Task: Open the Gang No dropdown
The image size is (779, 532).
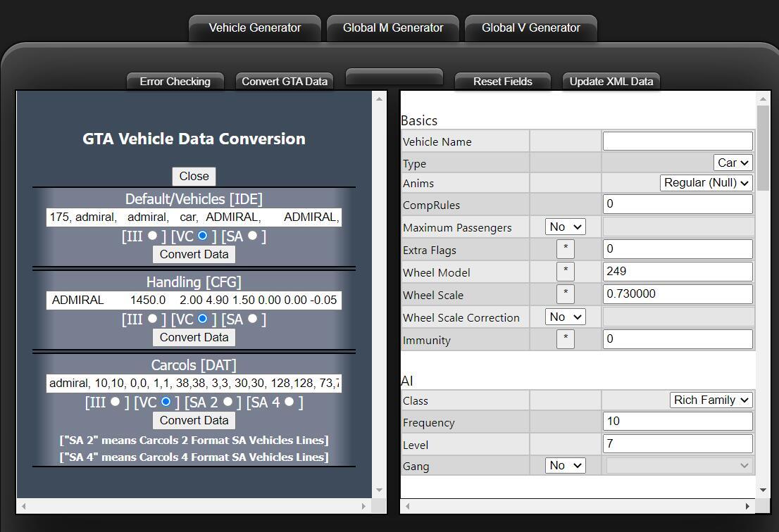Action: [x=566, y=466]
